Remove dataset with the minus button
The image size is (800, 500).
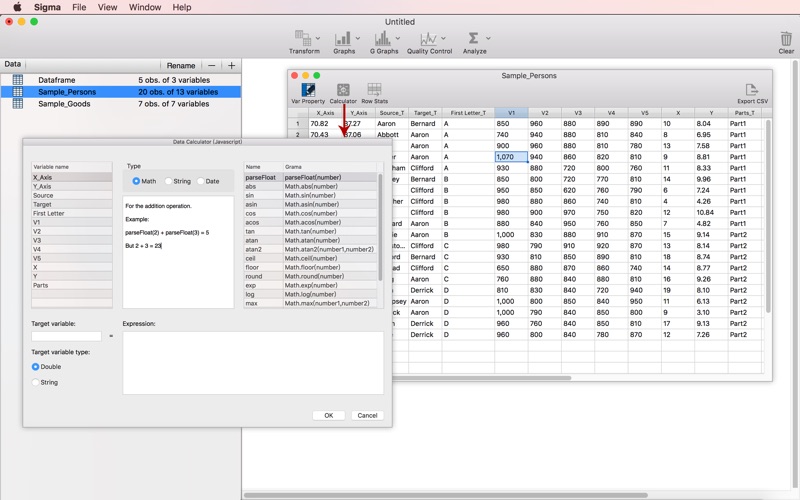click(x=211, y=65)
